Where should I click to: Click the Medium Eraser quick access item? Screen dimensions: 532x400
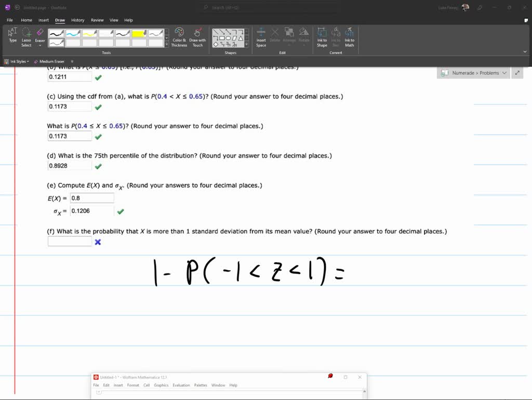point(49,61)
